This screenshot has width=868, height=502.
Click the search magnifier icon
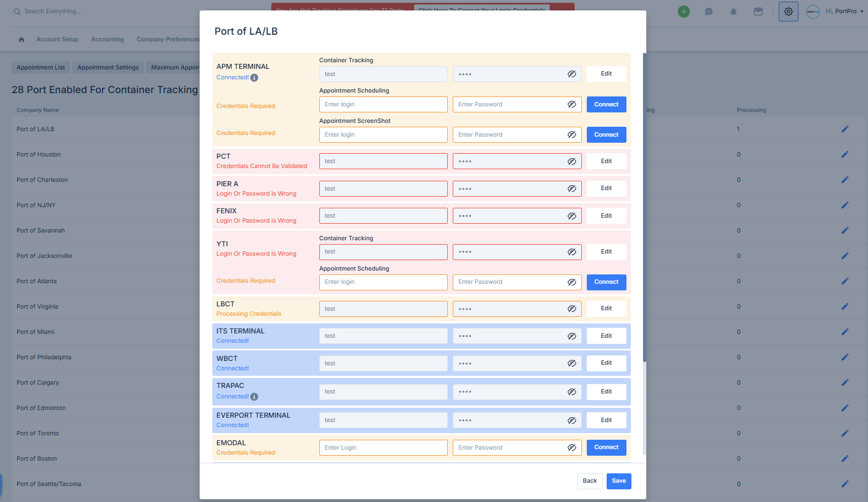pyautogui.click(x=17, y=12)
